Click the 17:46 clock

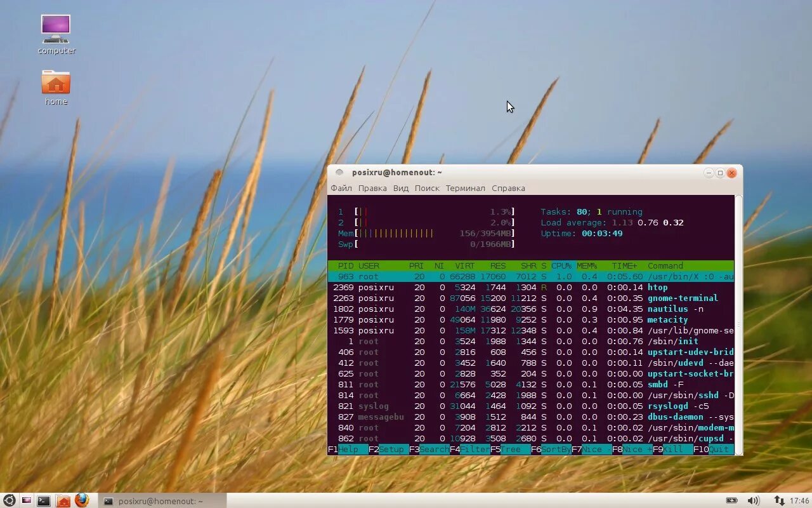point(799,501)
